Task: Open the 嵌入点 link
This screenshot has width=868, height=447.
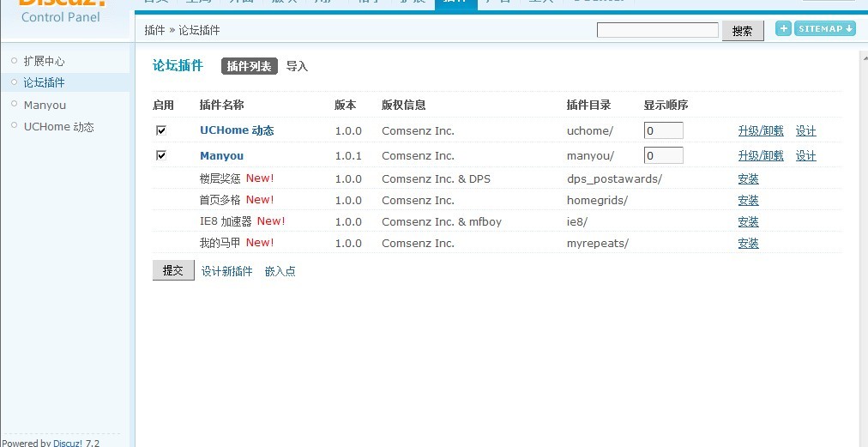Action: [280, 271]
